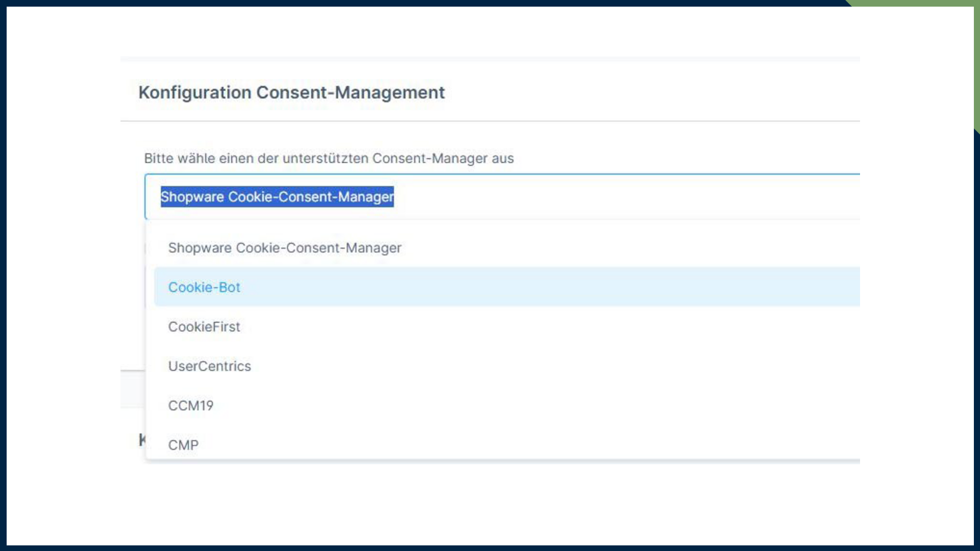The width and height of the screenshot is (980, 551).
Task: Click the dark navy frame at bottom edge
Action: pos(490,548)
